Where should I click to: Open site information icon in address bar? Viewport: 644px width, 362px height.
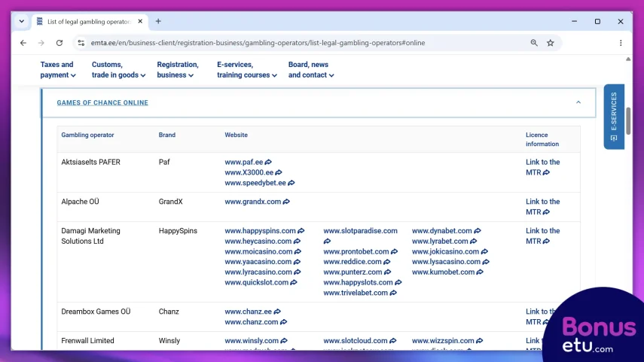pyautogui.click(x=81, y=43)
